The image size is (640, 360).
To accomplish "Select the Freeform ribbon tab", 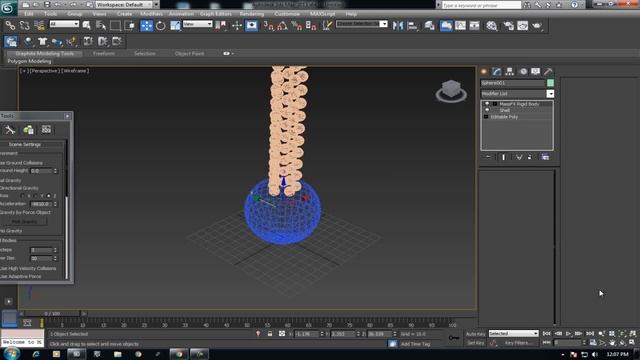I will (x=104, y=53).
